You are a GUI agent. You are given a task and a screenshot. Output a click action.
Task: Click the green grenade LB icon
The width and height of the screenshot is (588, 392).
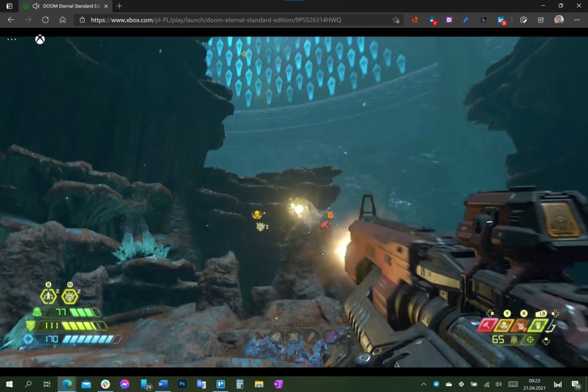coord(538,325)
